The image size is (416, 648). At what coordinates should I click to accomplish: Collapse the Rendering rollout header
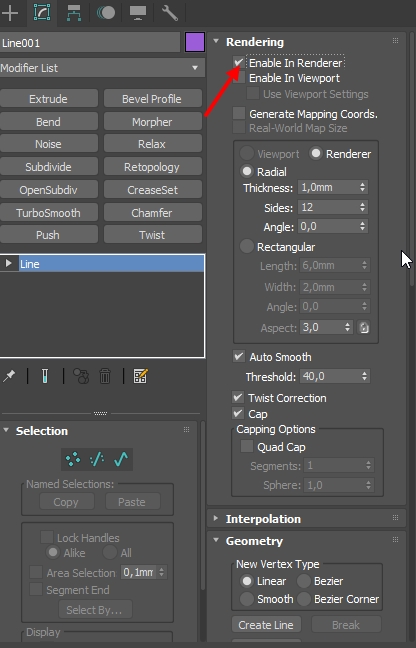click(254, 42)
